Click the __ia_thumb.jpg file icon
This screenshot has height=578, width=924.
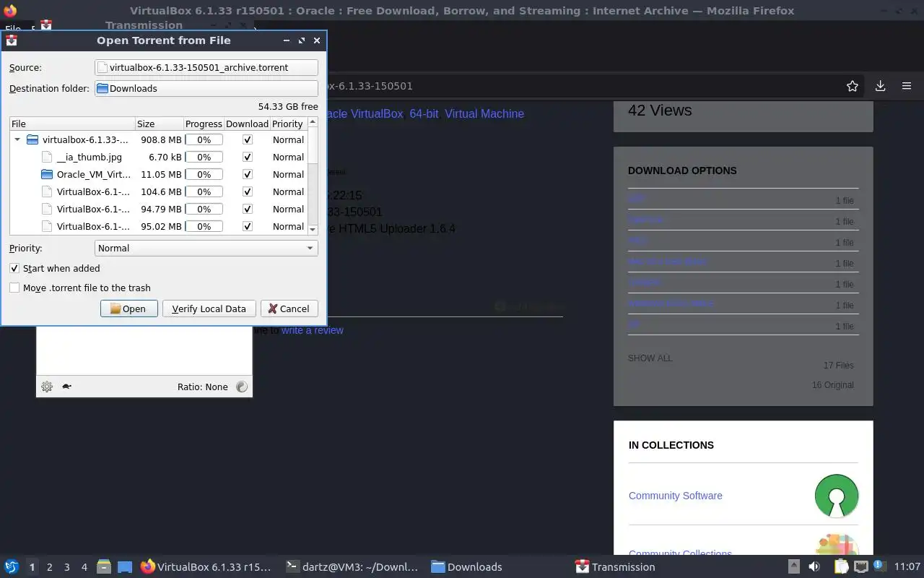47,157
